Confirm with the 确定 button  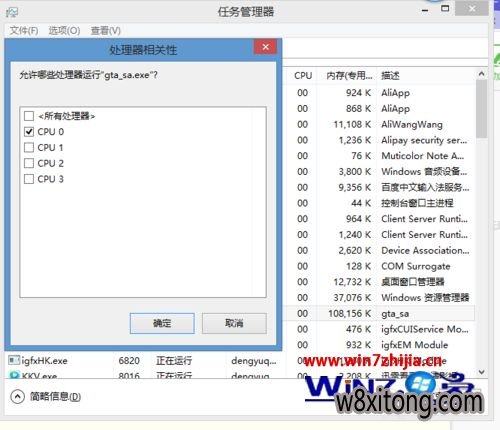coord(162,323)
